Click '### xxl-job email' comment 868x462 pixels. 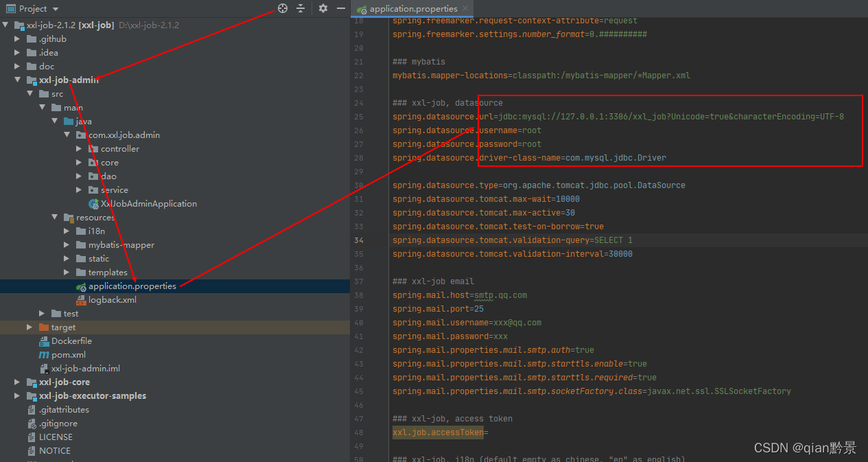pyautogui.click(x=433, y=281)
